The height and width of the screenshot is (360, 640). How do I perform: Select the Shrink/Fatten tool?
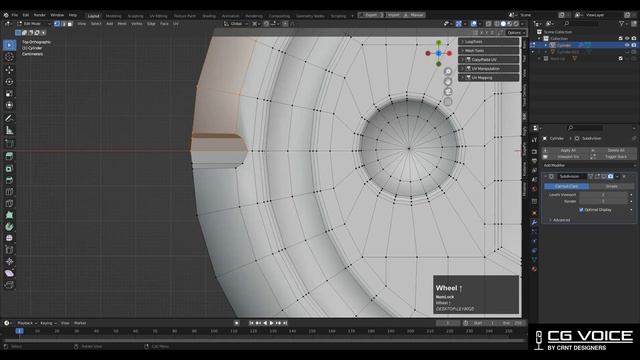point(9,261)
